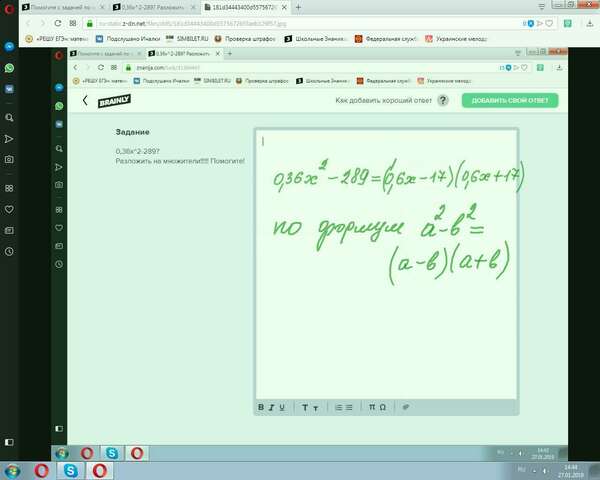
Task: Click the green padlock in outer address bar
Action: click(x=90, y=24)
